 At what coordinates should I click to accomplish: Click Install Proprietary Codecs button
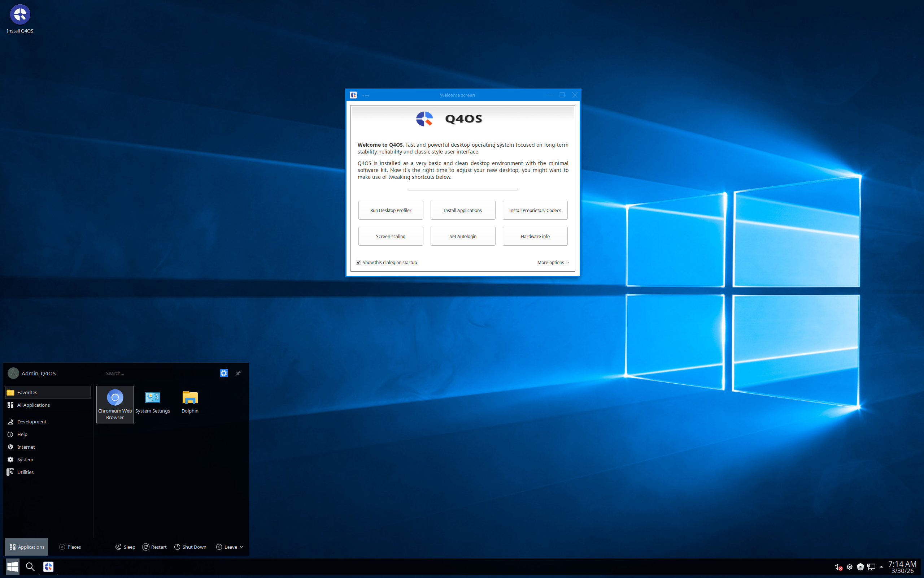[x=535, y=210]
